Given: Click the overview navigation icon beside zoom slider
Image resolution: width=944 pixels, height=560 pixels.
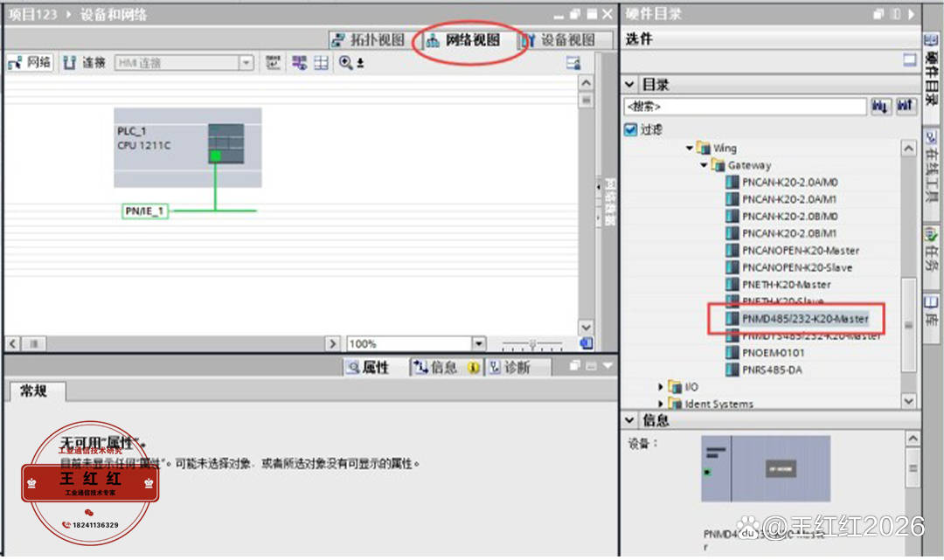Looking at the screenshot, I should 587,343.
